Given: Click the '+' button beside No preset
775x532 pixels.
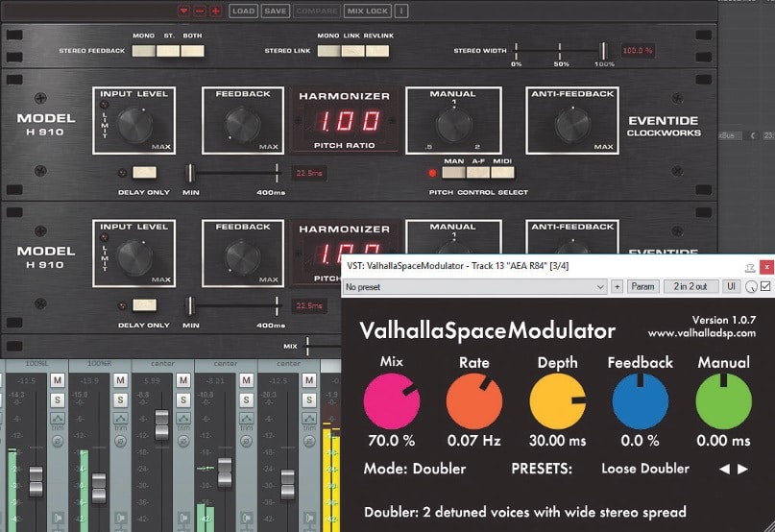Looking at the screenshot, I should point(617,287).
